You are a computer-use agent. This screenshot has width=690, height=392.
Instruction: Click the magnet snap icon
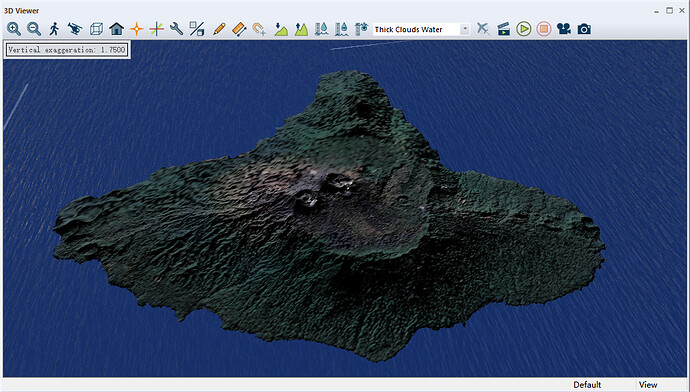259,29
